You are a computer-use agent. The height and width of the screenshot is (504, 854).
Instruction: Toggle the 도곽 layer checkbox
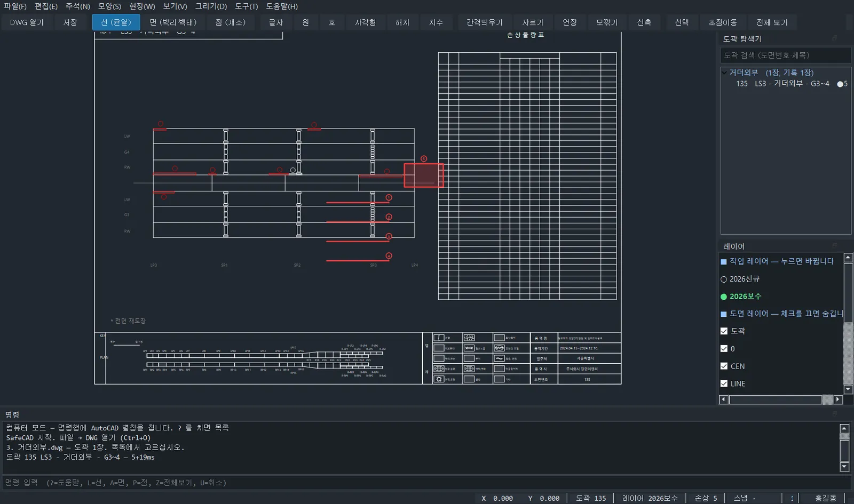click(724, 331)
